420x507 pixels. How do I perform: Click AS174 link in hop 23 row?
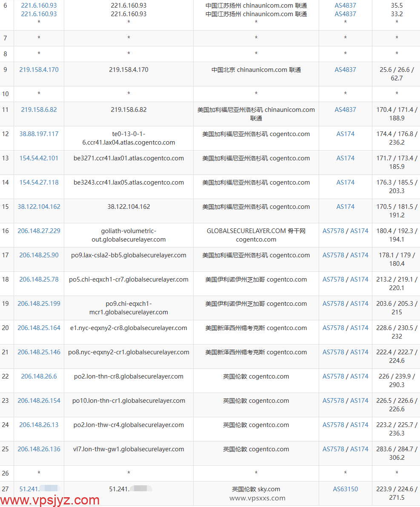coord(359,401)
